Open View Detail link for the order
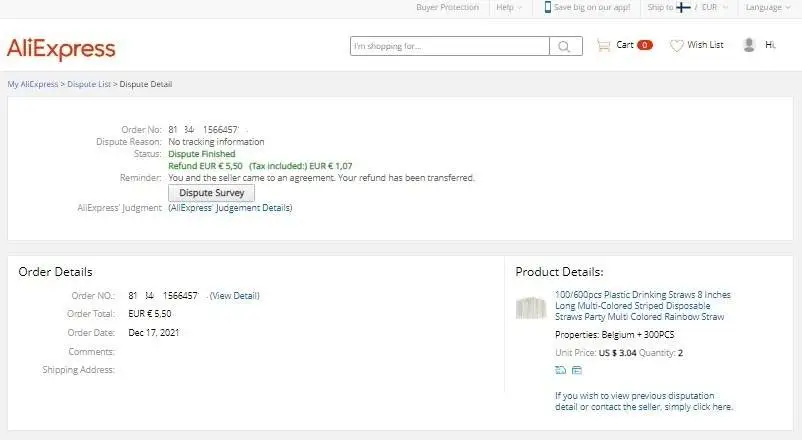Image resolution: width=802 pixels, height=440 pixels. point(235,296)
